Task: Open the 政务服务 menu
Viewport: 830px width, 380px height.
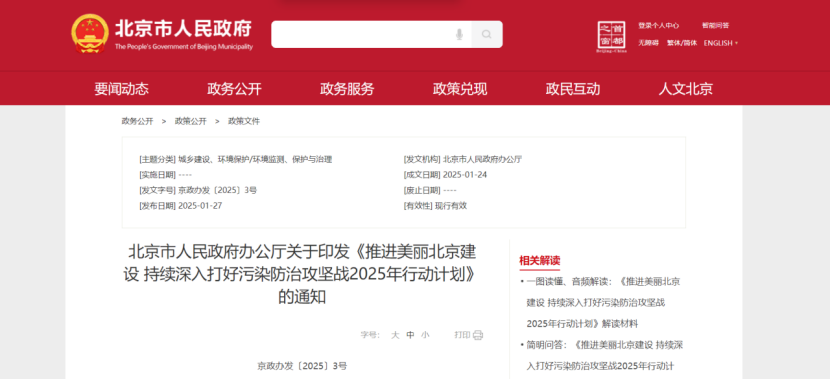Action: [x=347, y=89]
